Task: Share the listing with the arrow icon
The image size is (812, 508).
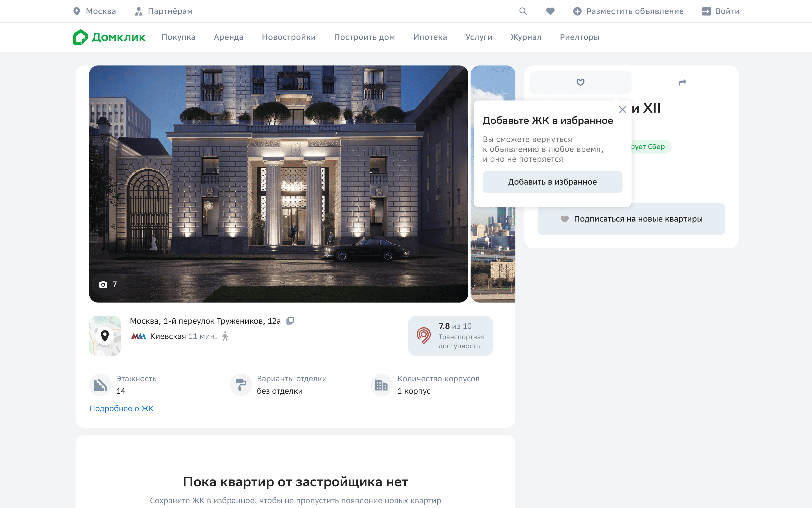Action: click(682, 82)
